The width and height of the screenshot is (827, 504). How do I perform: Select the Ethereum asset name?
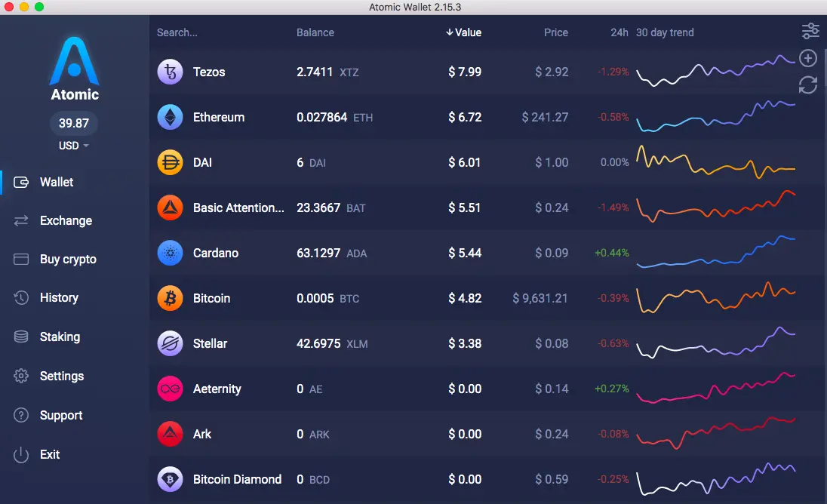click(218, 117)
